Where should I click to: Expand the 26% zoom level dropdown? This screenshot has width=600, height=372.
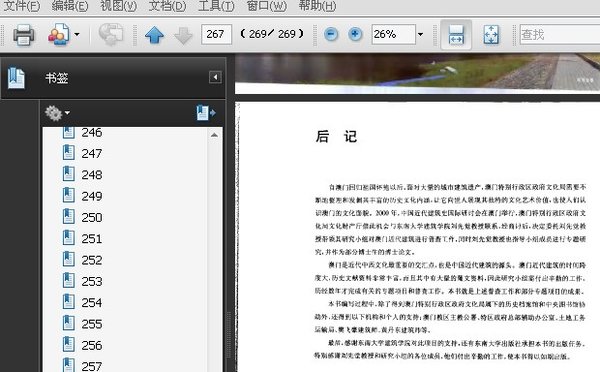point(421,34)
